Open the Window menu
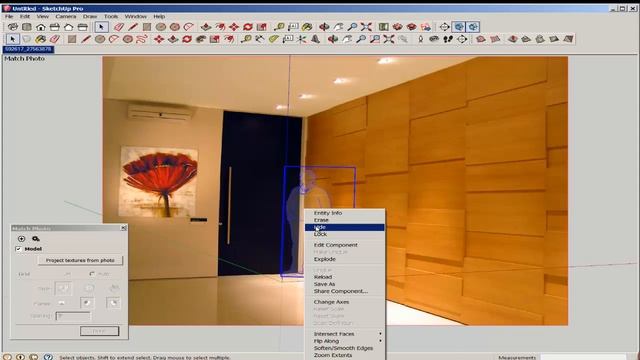This screenshot has height=360, width=640. coord(136,16)
